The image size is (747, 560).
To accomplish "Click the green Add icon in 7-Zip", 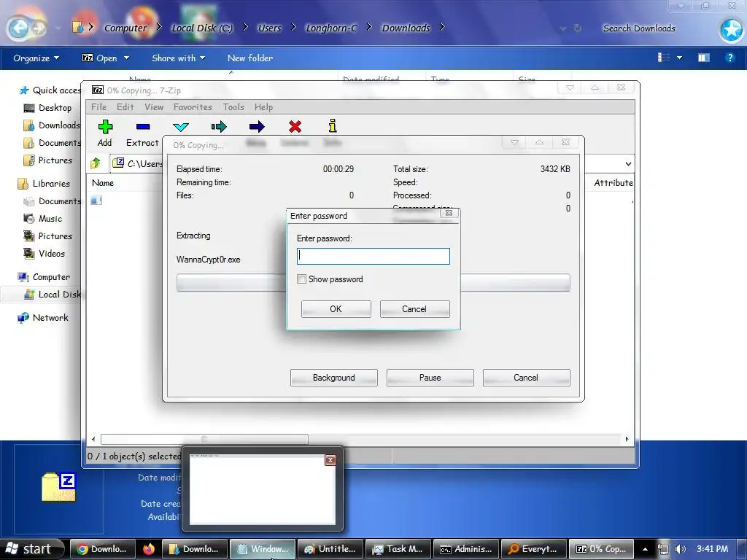I will click(x=105, y=127).
